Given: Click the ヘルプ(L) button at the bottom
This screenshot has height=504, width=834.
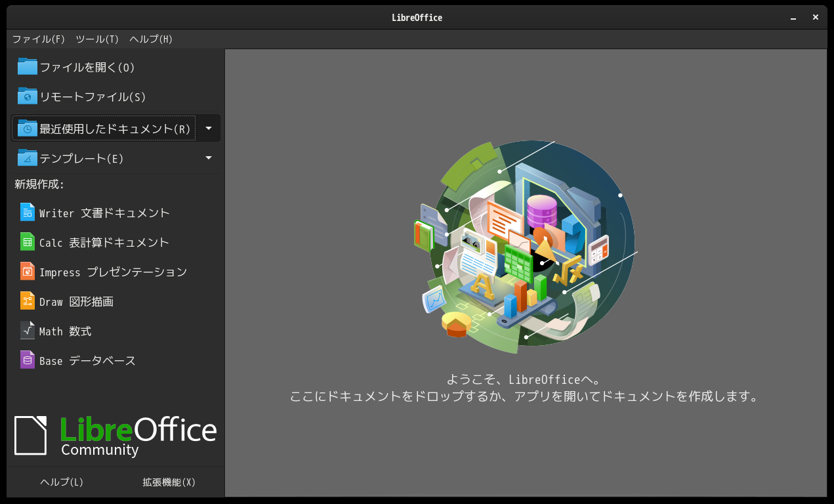Looking at the screenshot, I should pos(62,482).
